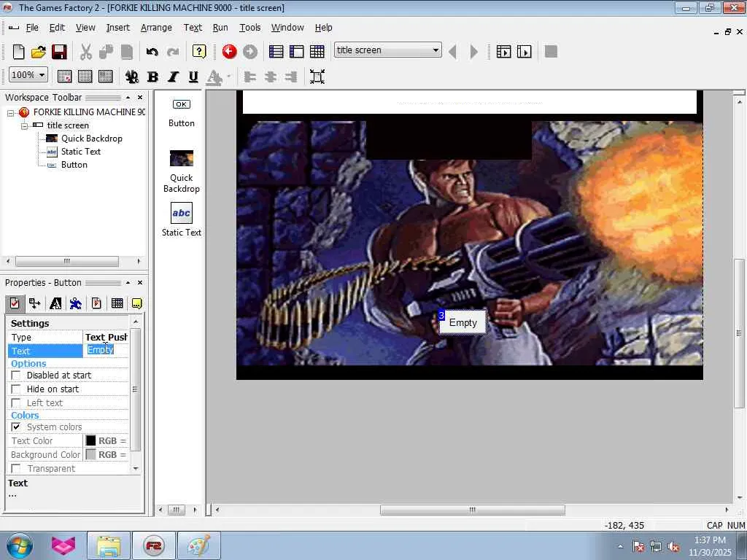Open the File menu
Image resolution: width=747 pixels, height=560 pixels.
[x=32, y=28]
